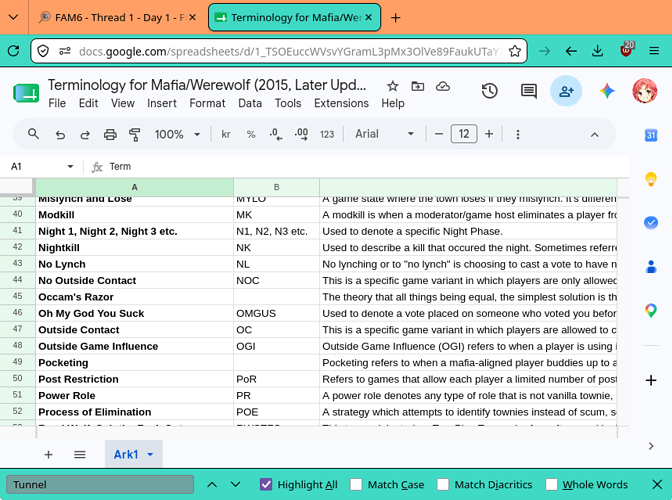This screenshot has width=672, height=500.
Task: Open the Gemini sparkle assistant
Action: coord(607,91)
